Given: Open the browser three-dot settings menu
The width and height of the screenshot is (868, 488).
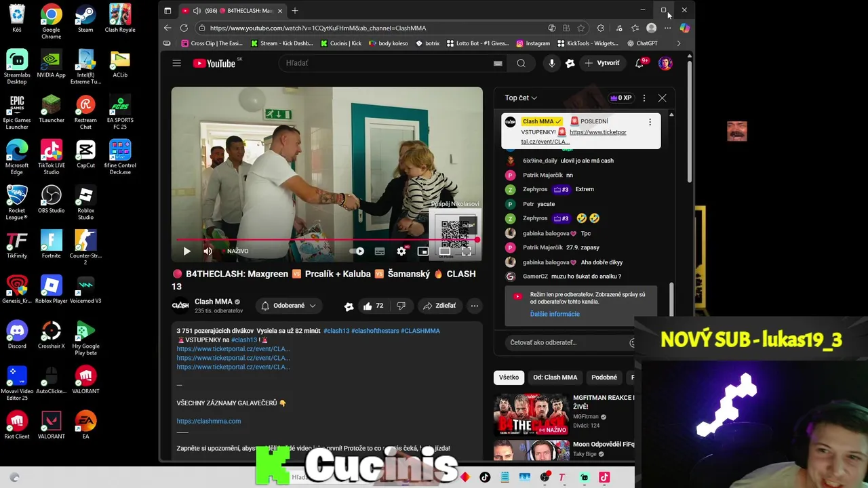Looking at the screenshot, I should pos(668,28).
